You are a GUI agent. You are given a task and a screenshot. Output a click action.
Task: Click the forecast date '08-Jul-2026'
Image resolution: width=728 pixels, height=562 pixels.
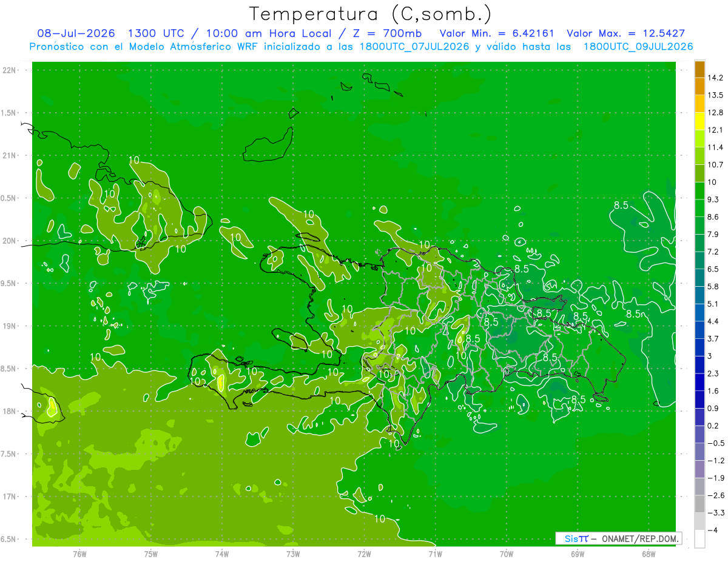(77, 33)
